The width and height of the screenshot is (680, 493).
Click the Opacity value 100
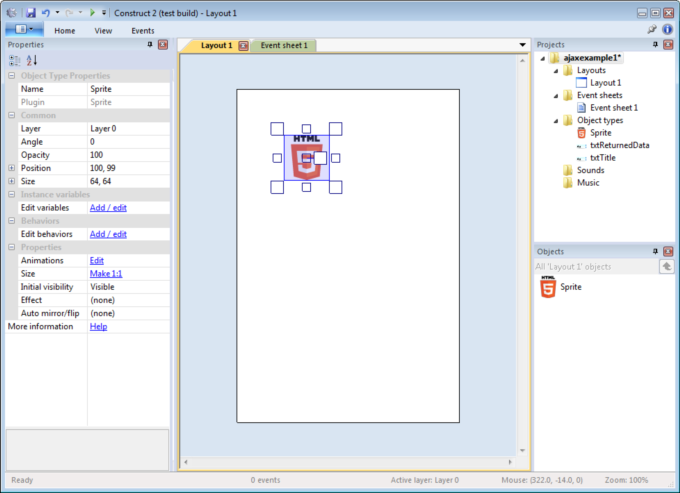tap(128, 155)
